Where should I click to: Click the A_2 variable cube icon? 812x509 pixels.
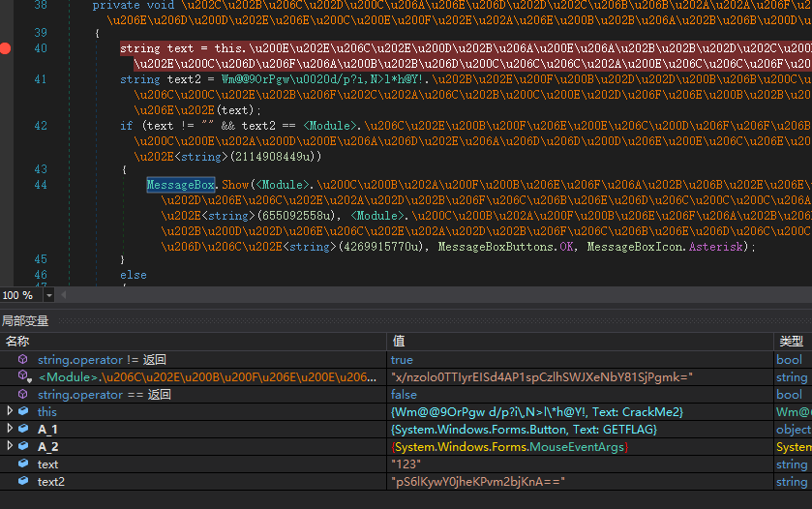23,446
